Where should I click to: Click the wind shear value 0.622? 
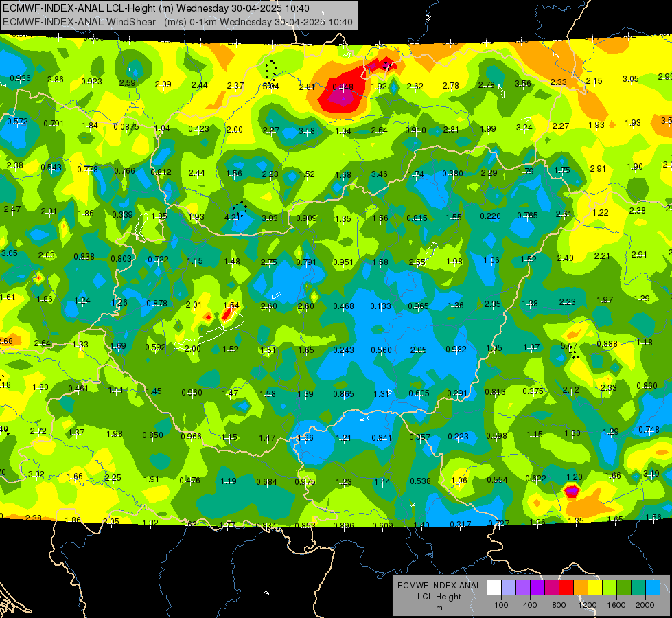535,478
